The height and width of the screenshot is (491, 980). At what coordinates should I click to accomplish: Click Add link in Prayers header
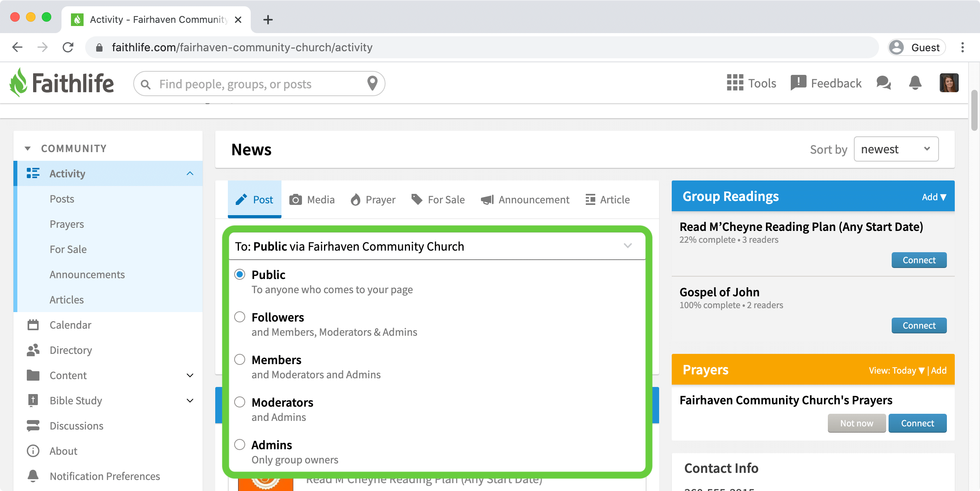coord(939,370)
